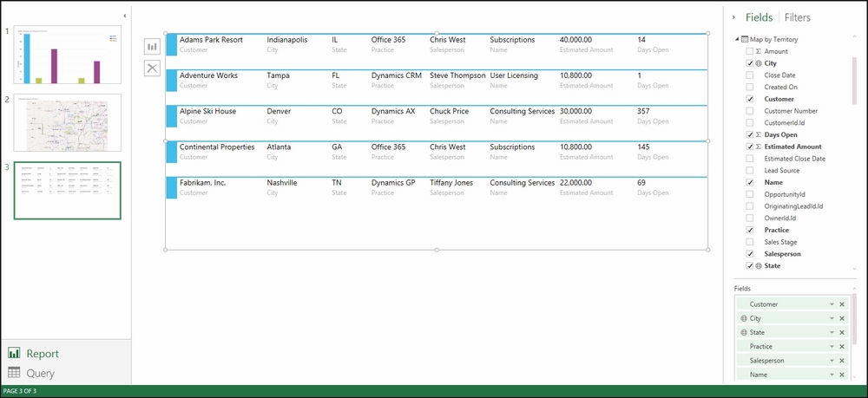Click the Alpine Ski House customer cell
The width and height of the screenshot is (868, 398).
[207, 111]
